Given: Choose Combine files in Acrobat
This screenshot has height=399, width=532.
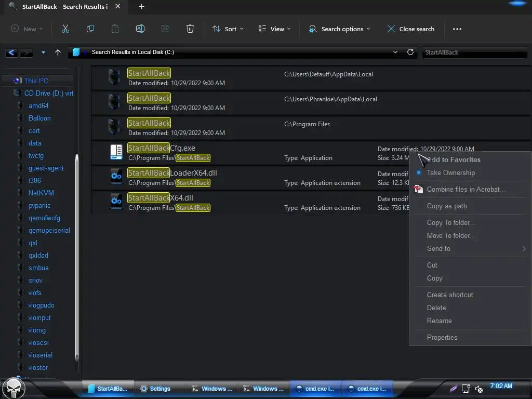Looking at the screenshot, I should pyautogui.click(x=465, y=189).
